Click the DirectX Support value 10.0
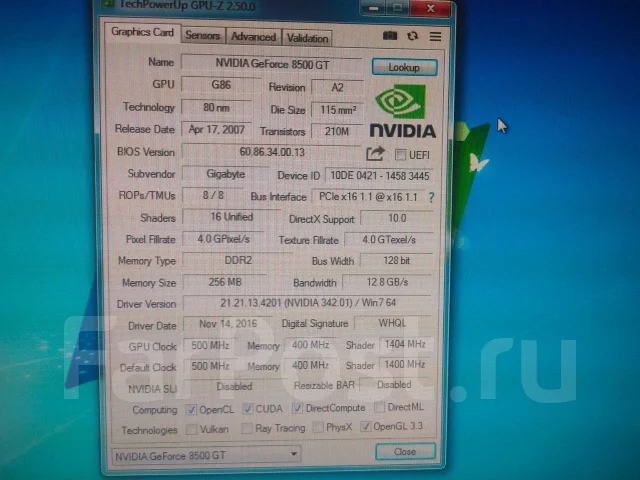 [397, 218]
